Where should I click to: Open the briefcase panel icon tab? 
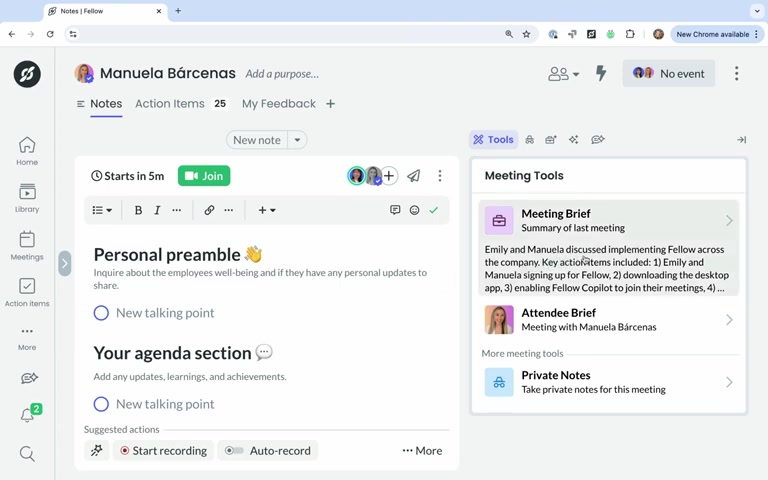coord(551,140)
